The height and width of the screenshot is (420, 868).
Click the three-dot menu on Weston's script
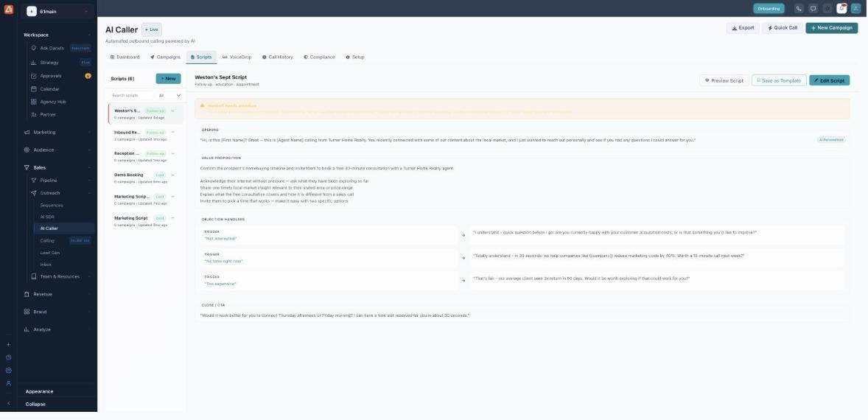click(x=172, y=111)
